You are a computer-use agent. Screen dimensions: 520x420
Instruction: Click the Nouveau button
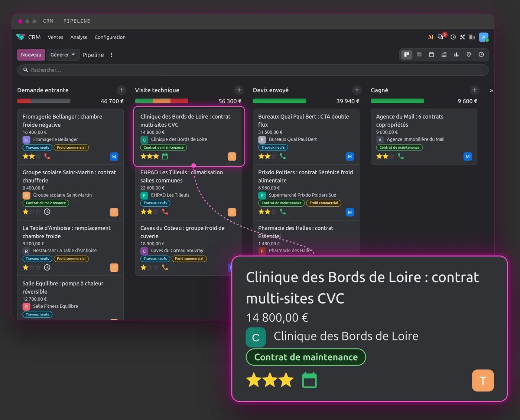(x=31, y=55)
